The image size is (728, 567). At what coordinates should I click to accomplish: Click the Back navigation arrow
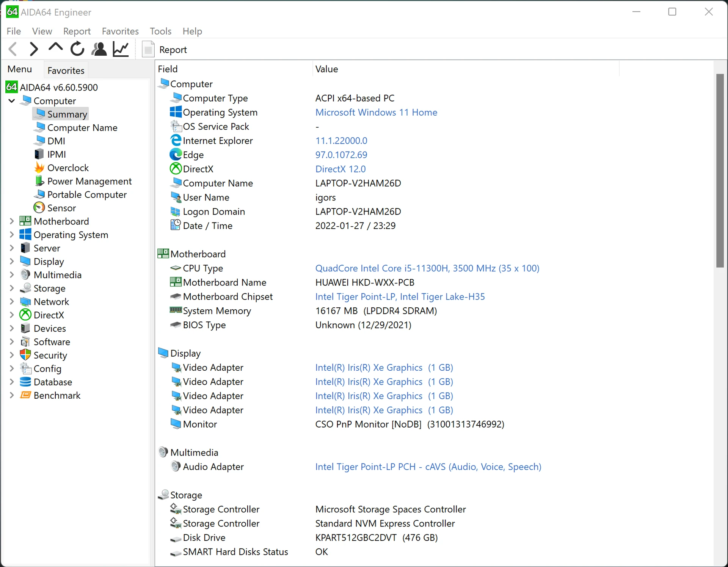pyautogui.click(x=13, y=49)
